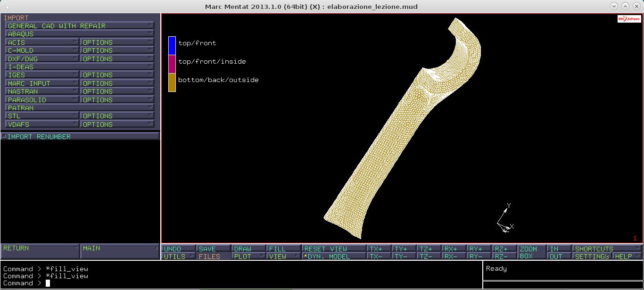The height and width of the screenshot is (290, 644).
Task: Click the DRAW button
Action: click(249, 249)
